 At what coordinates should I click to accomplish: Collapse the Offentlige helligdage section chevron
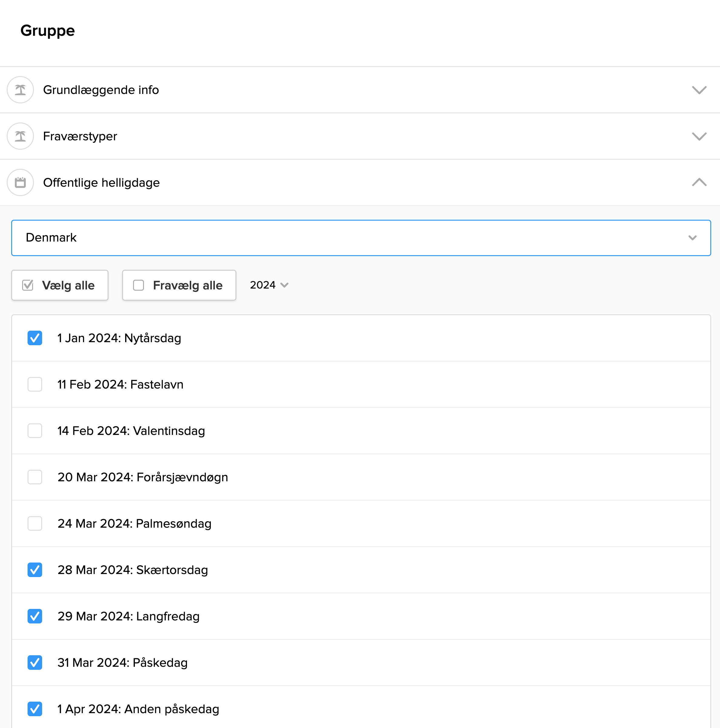(x=699, y=182)
